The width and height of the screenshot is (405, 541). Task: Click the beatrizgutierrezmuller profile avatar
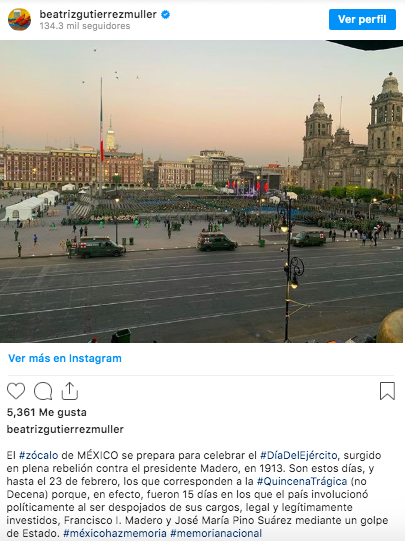tap(19, 19)
